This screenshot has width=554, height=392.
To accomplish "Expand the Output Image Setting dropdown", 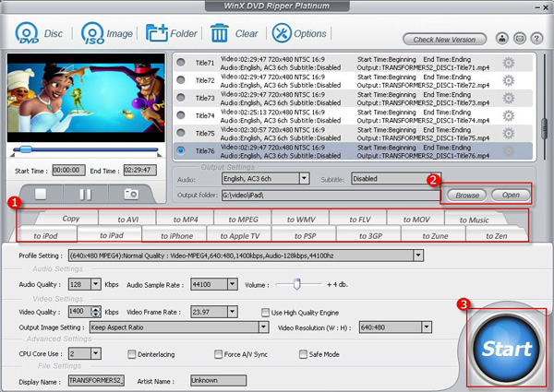I will 263,327.
